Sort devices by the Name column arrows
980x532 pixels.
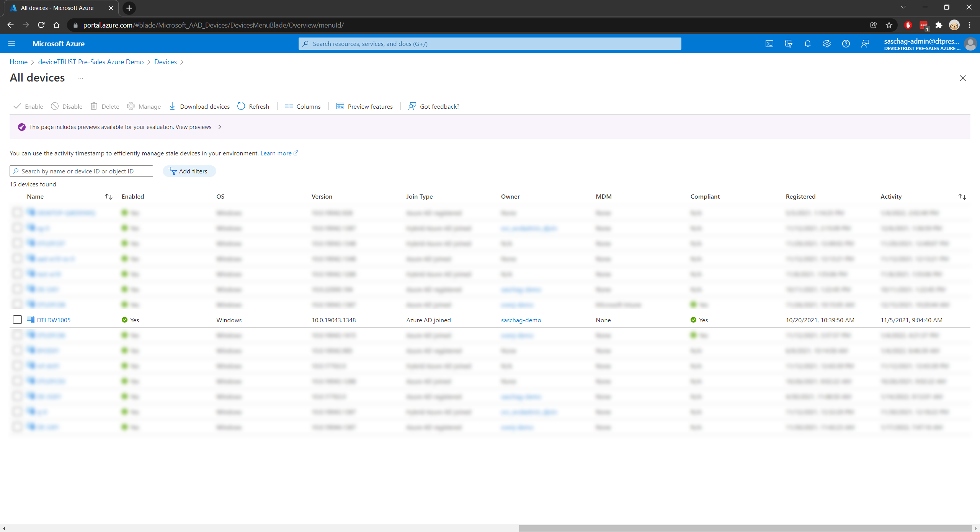[108, 196]
